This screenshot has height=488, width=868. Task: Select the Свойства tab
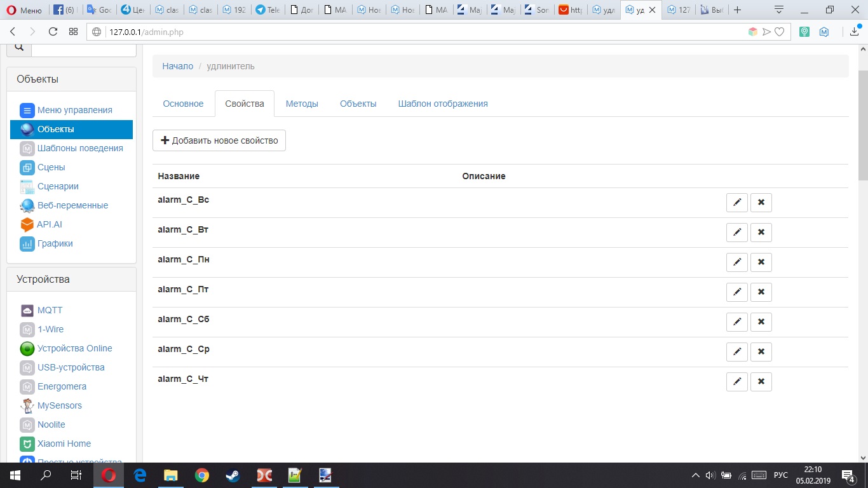[x=245, y=104]
